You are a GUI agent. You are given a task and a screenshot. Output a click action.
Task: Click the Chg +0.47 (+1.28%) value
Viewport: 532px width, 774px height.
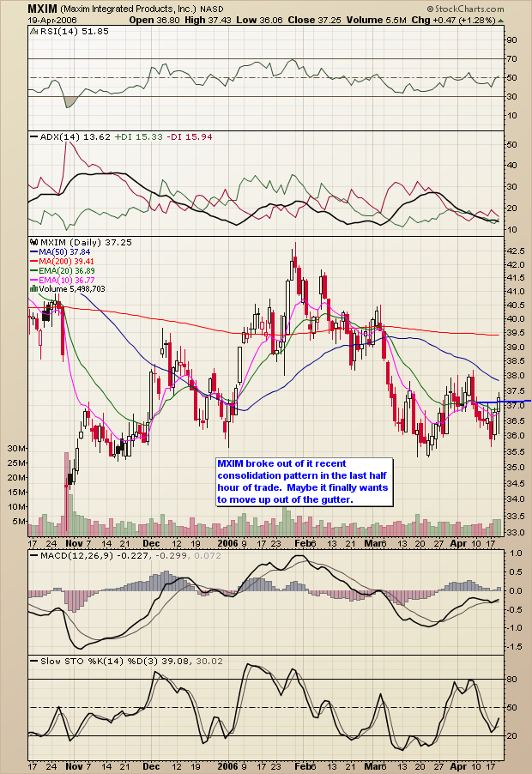tap(453, 21)
